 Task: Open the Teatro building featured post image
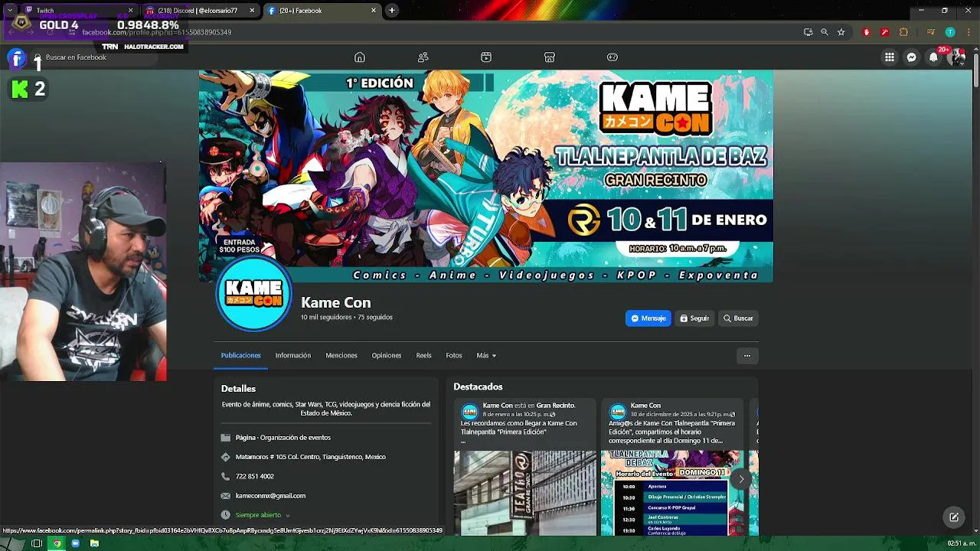point(525,493)
